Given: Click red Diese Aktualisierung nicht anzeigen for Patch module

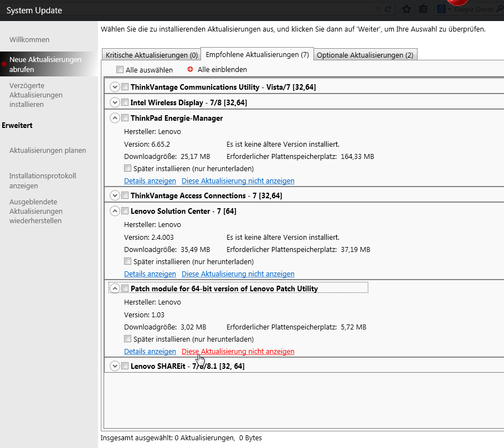Looking at the screenshot, I should click(x=238, y=351).
